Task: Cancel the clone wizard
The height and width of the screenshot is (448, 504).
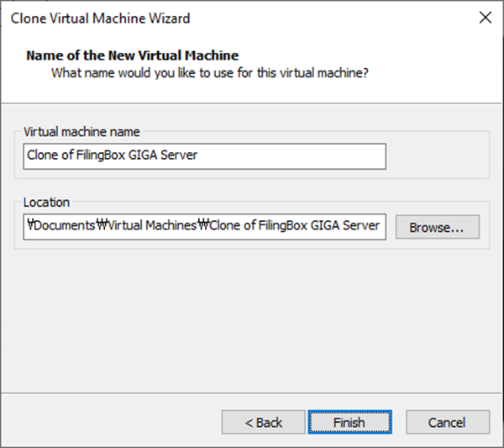Action: point(447,422)
